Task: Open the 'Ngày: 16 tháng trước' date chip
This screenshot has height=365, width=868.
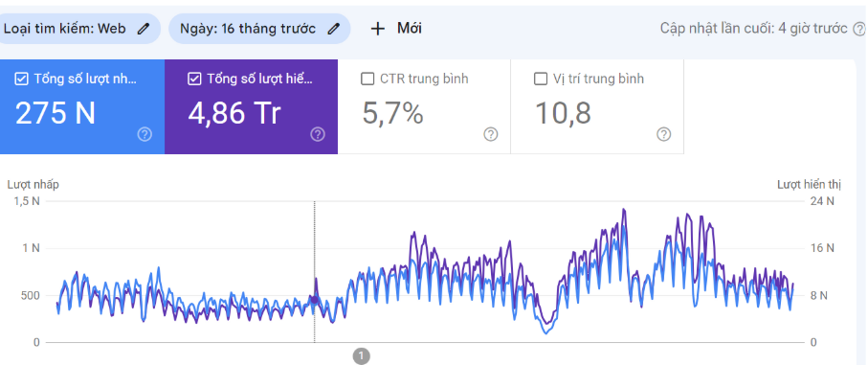Action: point(259,29)
